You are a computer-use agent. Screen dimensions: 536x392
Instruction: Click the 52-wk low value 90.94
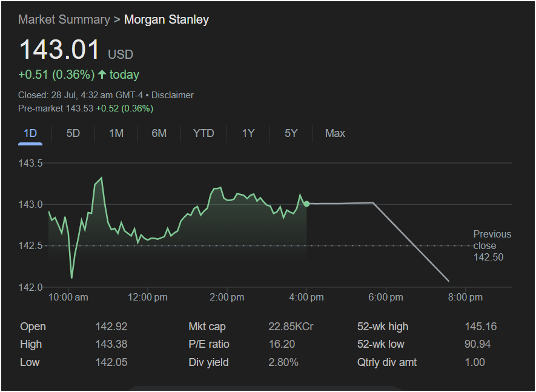pyautogui.click(x=477, y=344)
